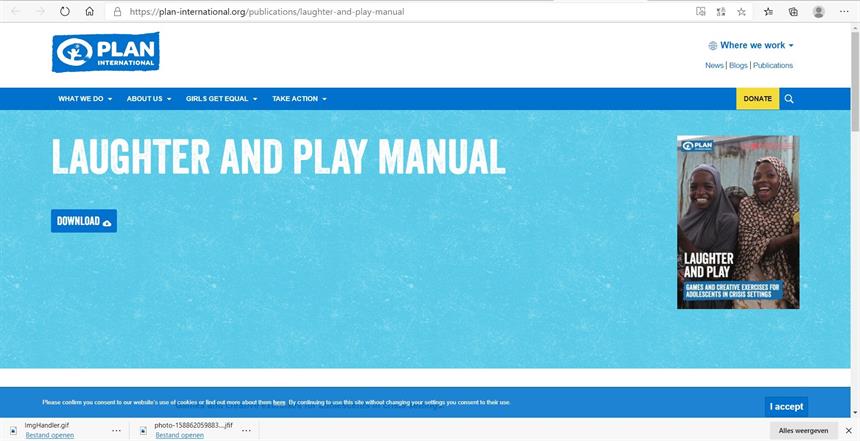Open the browser collections icon
The height and width of the screenshot is (441, 860).
(x=793, y=12)
